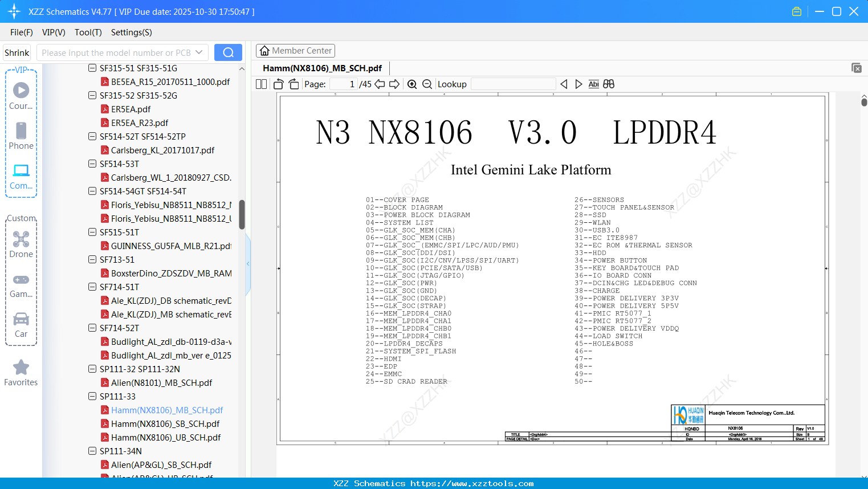Rotate the page counterclockwise

pyautogui.click(x=279, y=84)
